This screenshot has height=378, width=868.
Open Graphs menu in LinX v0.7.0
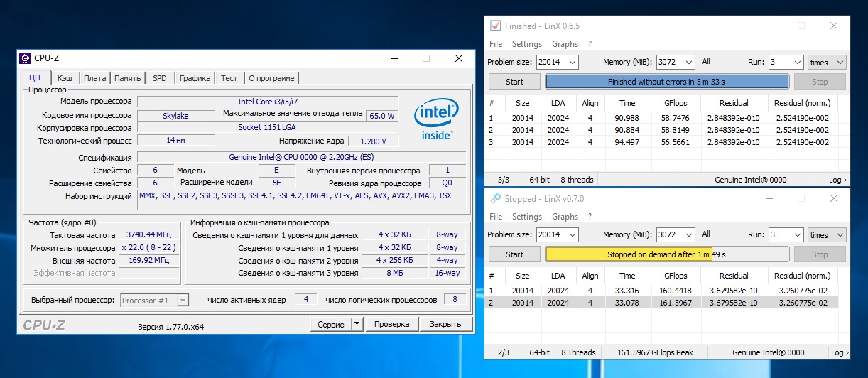pyautogui.click(x=565, y=217)
